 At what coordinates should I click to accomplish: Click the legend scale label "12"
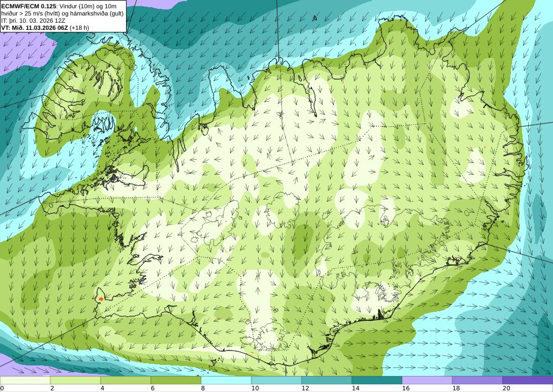pyautogui.click(x=305, y=389)
